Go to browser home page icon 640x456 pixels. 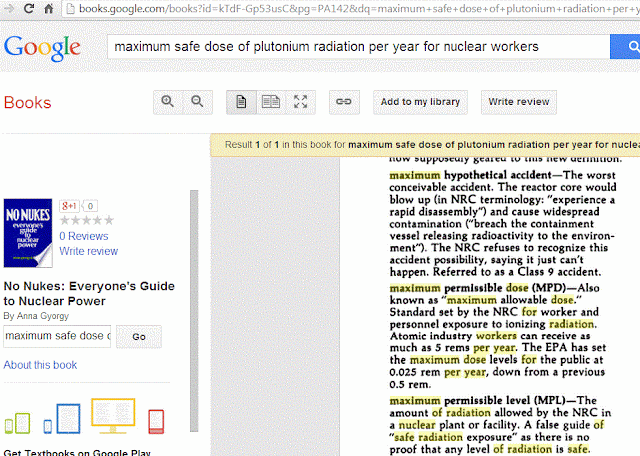click(49, 8)
